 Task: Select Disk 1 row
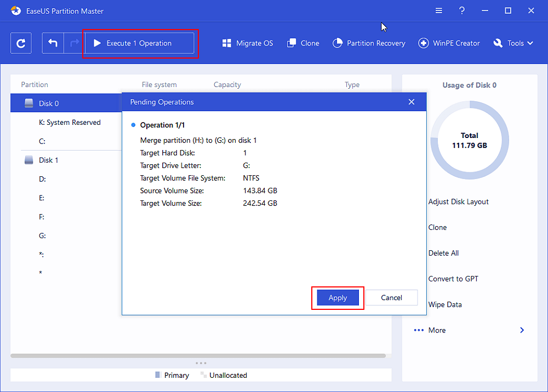(66, 160)
